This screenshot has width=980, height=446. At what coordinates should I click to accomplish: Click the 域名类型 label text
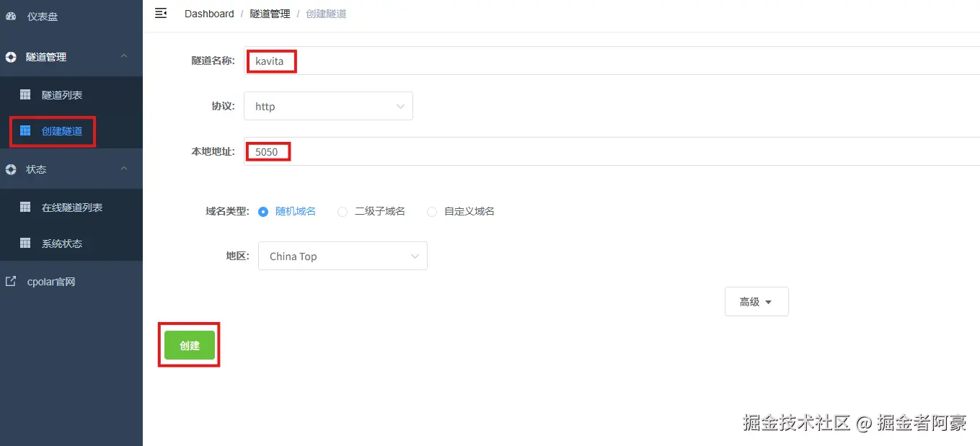click(227, 212)
